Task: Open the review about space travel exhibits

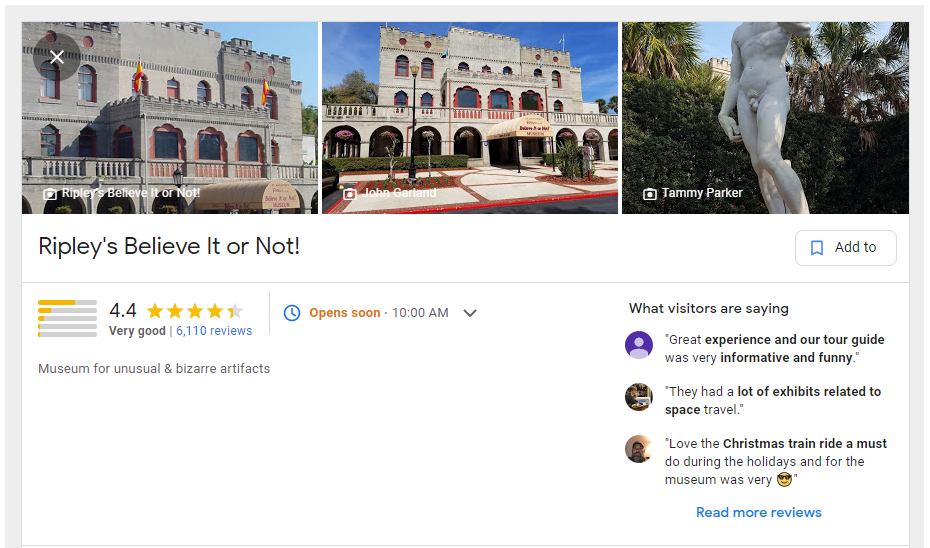Action: coord(773,400)
